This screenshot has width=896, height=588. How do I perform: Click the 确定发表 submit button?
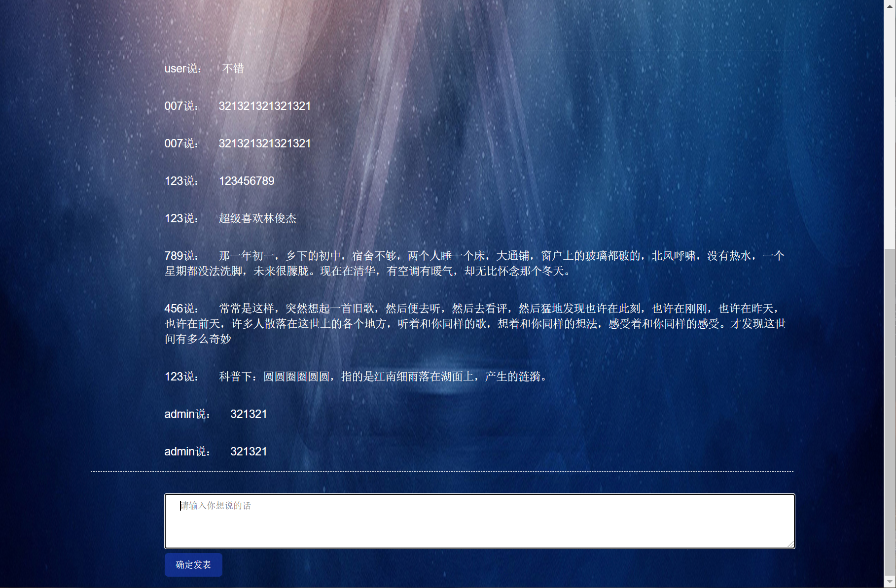click(x=193, y=565)
